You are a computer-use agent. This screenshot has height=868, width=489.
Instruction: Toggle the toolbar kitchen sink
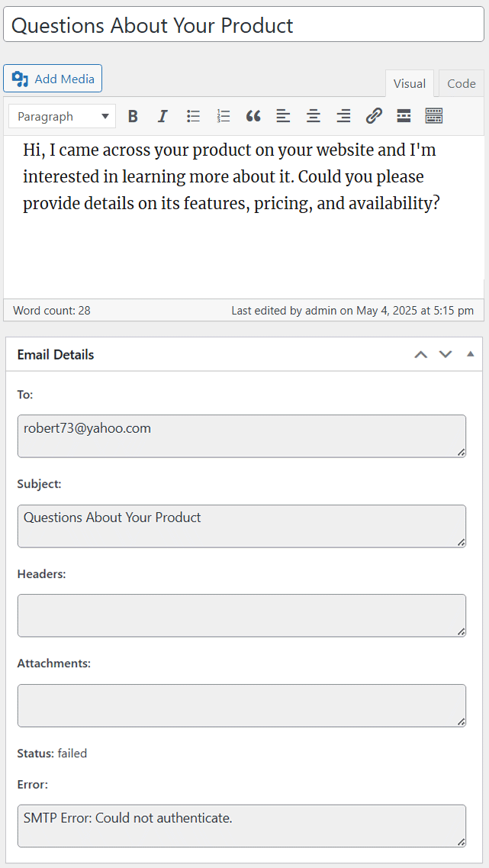434,116
